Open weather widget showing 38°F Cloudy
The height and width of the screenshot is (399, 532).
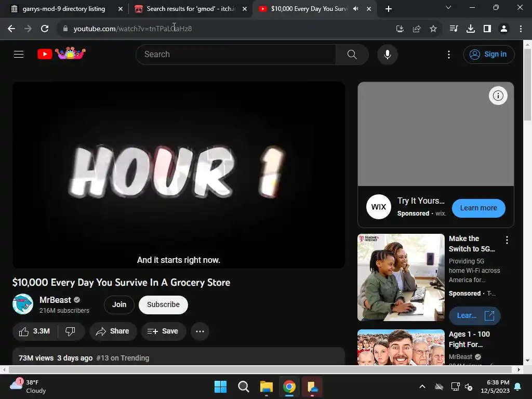28,387
